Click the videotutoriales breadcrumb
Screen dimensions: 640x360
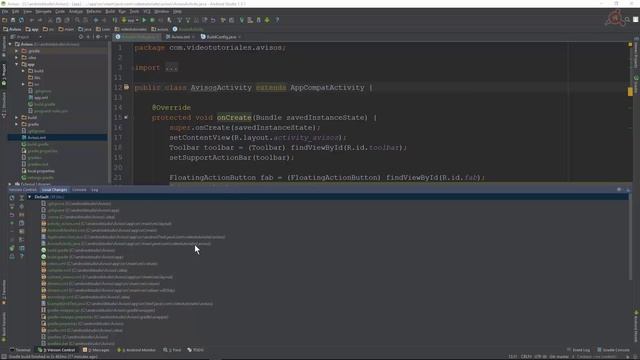coord(131,29)
